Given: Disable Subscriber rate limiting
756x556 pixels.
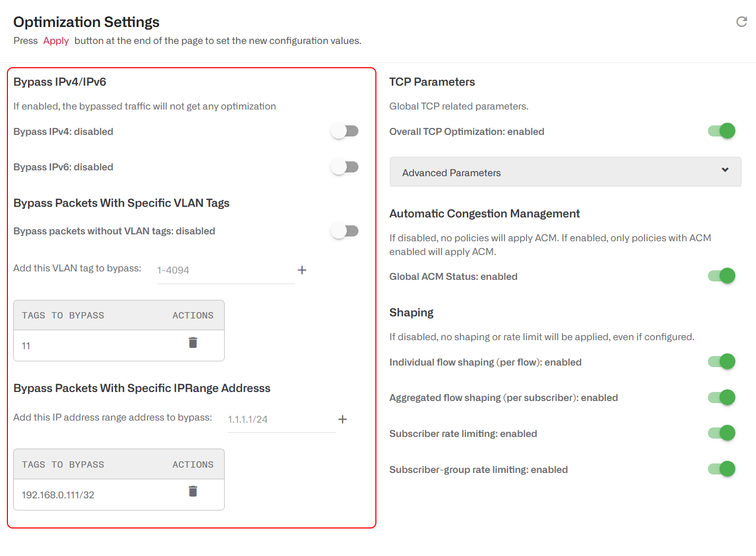Looking at the screenshot, I should coord(721,433).
